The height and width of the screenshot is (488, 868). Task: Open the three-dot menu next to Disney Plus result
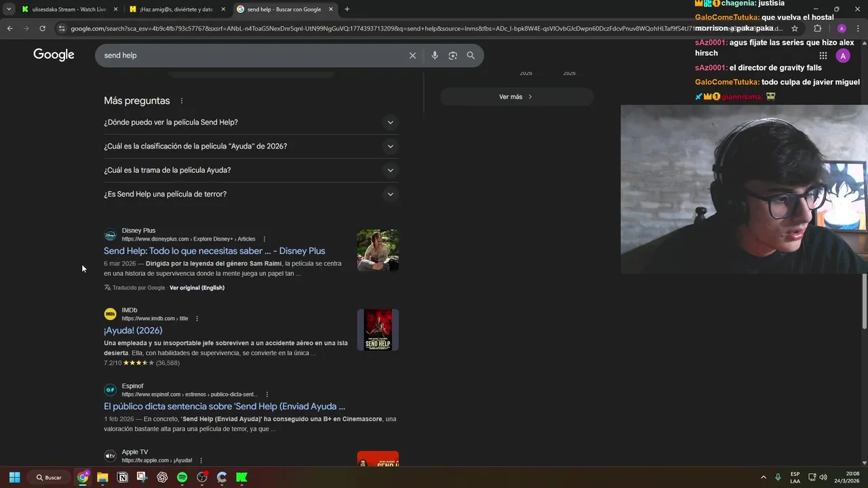(x=264, y=239)
